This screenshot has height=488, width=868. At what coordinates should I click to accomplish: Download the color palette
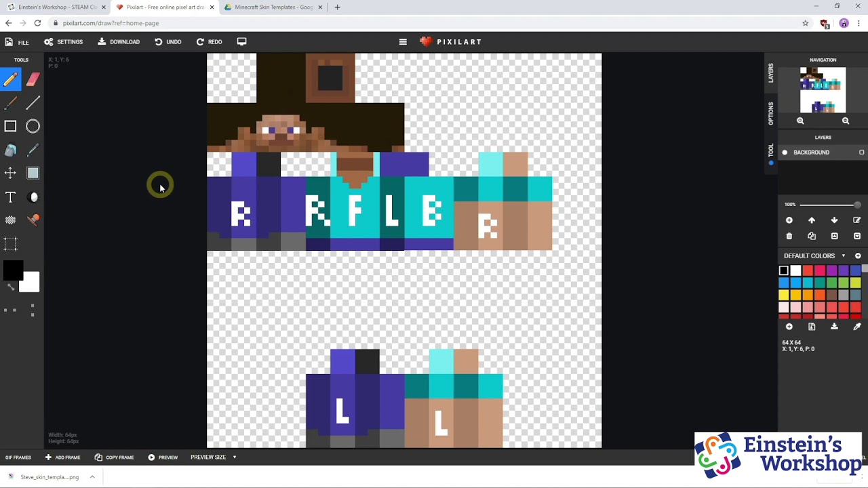(834, 327)
